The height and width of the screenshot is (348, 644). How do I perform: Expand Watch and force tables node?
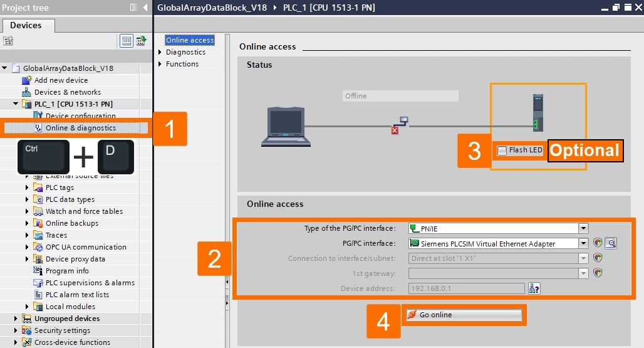(27, 211)
